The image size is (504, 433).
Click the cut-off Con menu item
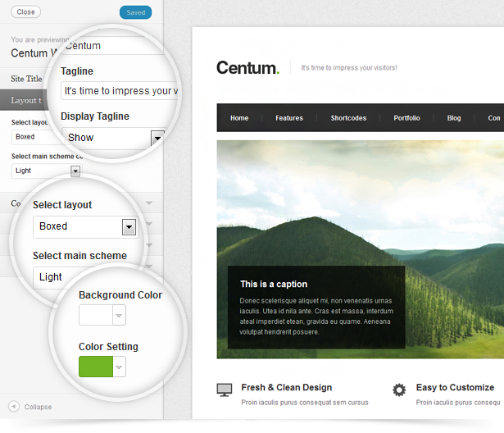pos(494,118)
